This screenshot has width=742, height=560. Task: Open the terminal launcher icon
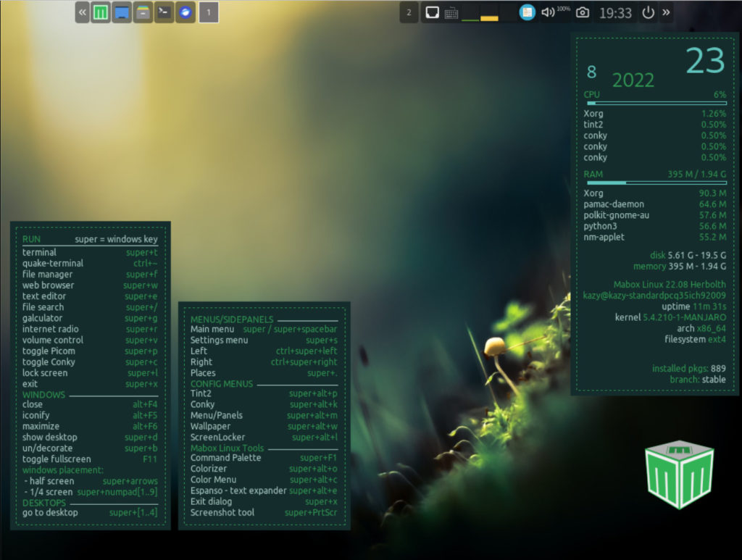pyautogui.click(x=164, y=12)
